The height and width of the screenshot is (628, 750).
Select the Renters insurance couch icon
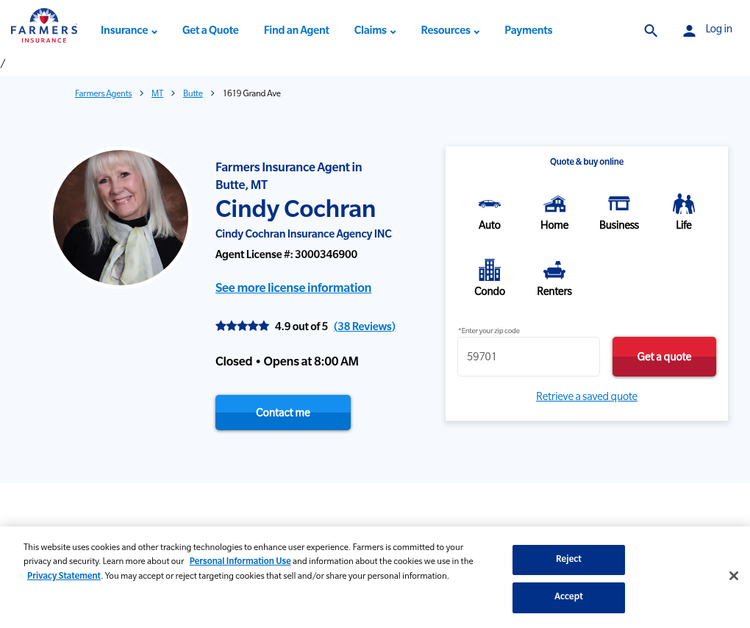click(x=554, y=270)
